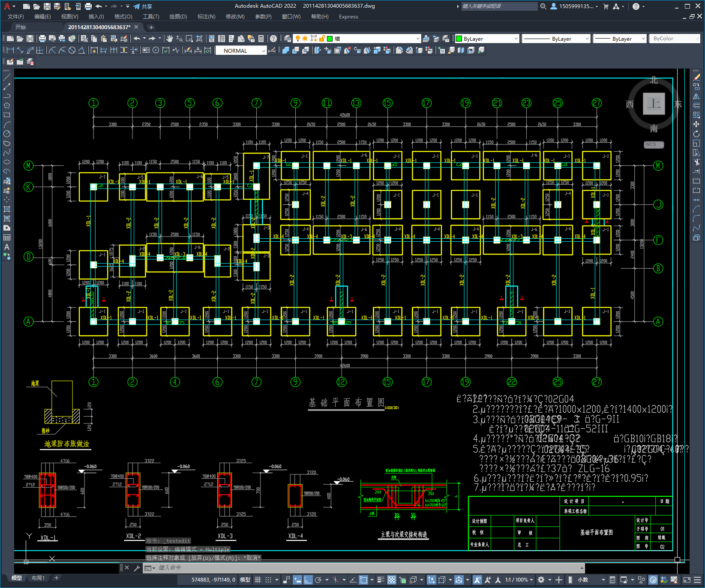The height and width of the screenshot is (588, 705).
Task: Open the Autodesk App Store cart icon
Action: [606, 6]
